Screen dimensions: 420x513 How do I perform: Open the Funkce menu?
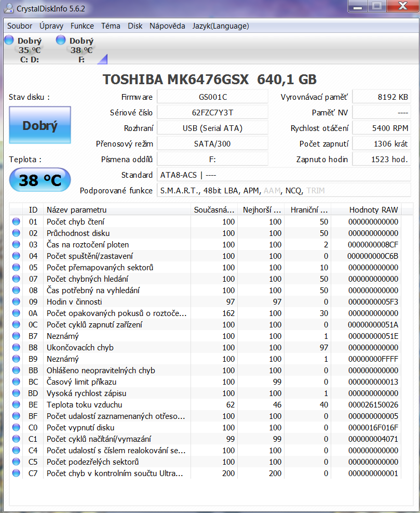82,26
